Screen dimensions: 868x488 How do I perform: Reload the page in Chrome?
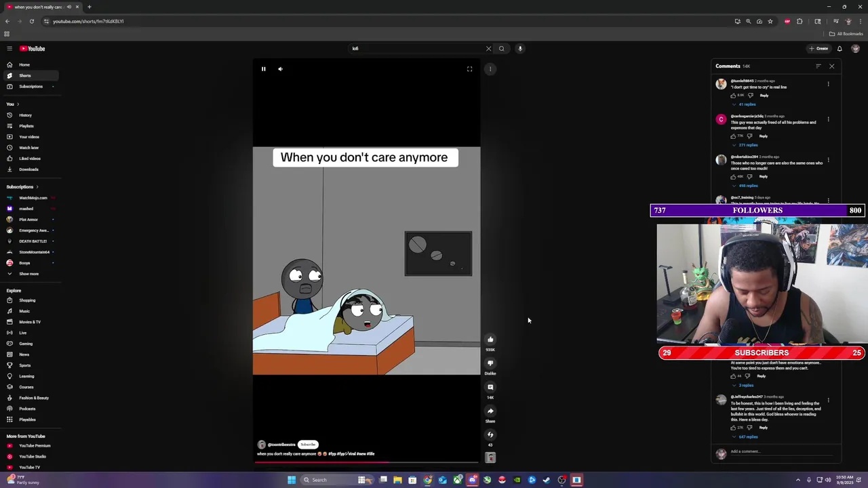[31, 21]
